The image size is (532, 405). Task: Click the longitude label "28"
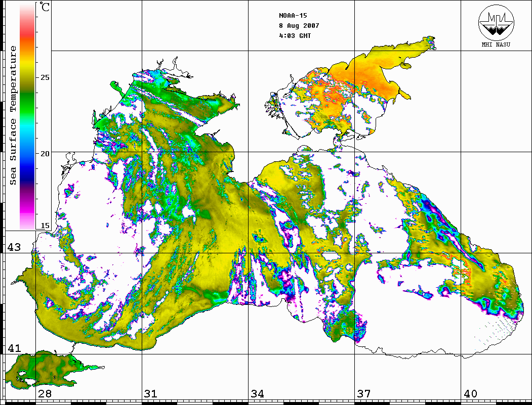coord(45,393)
